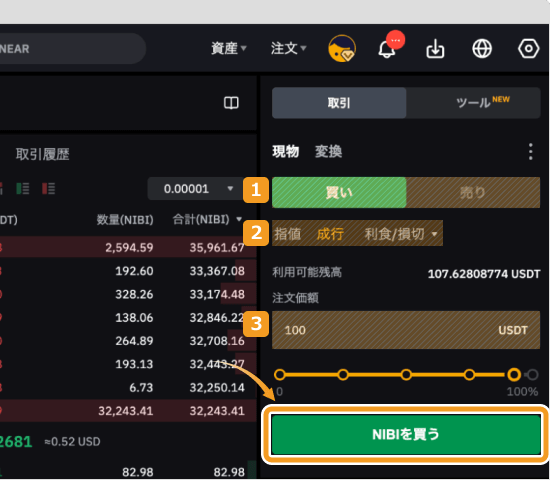Select the 売り sell toggle
This screenshot has width=550, height=480.
pos(473,192)
